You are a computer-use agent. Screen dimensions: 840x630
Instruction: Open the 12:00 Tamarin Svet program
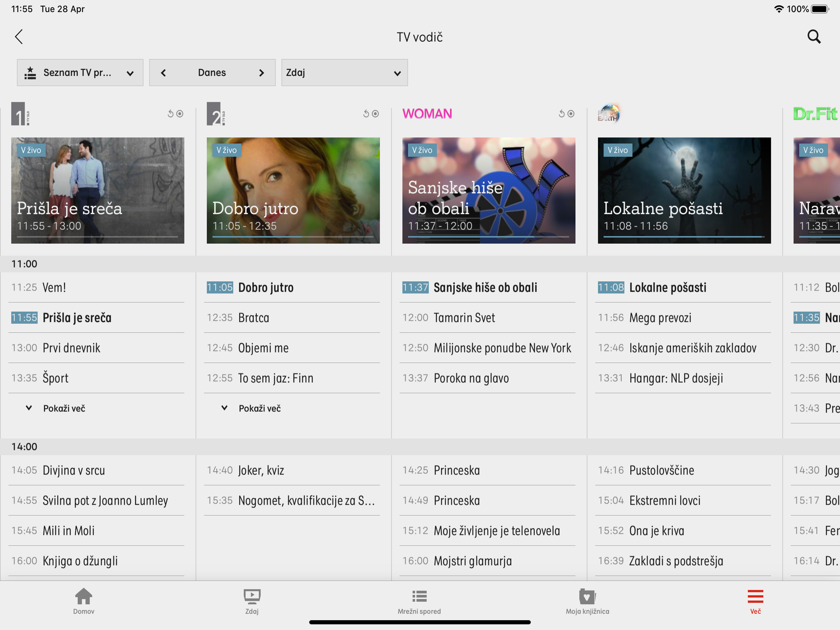coord(488,318)
